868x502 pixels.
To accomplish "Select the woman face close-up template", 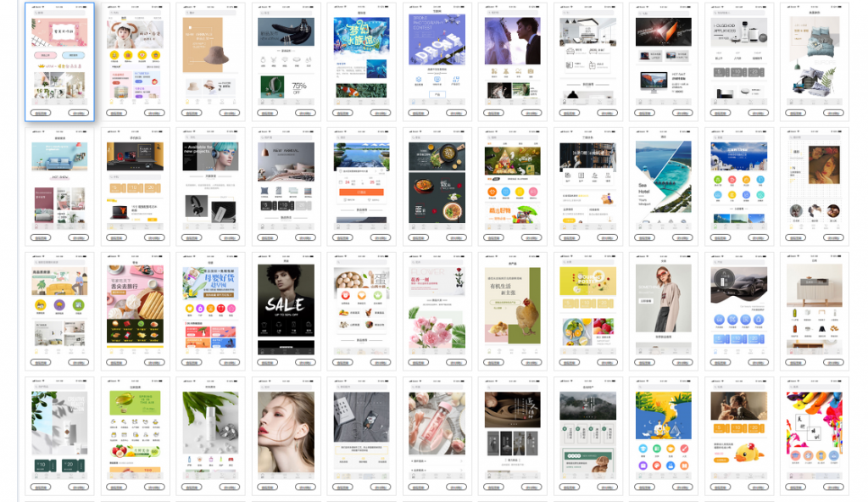I will point(286,424).
